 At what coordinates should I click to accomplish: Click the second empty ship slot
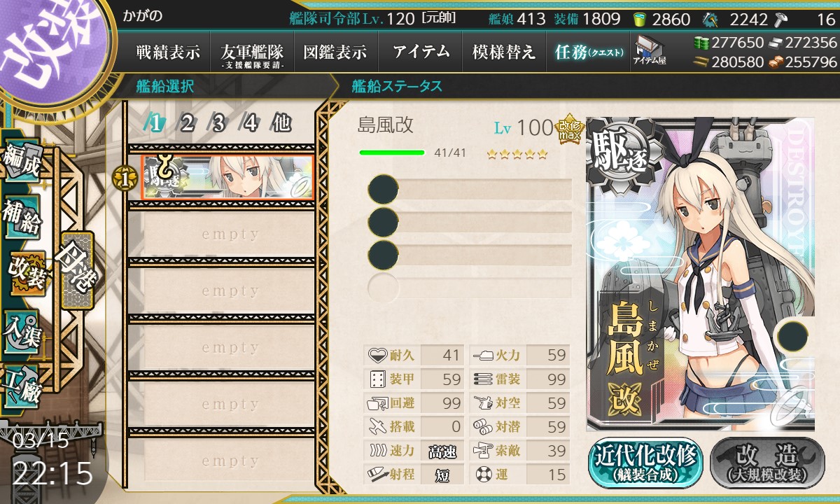click(x=220, y=290)
